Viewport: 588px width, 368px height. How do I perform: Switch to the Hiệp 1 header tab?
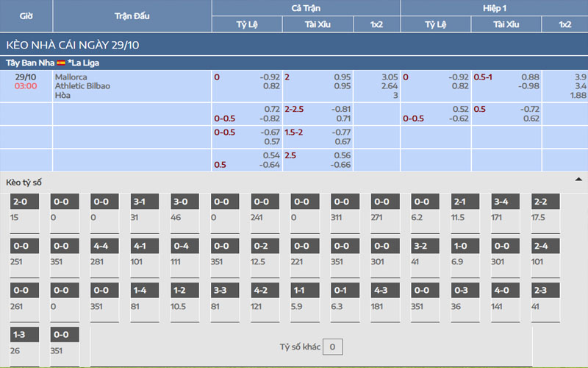pos(494,7)
